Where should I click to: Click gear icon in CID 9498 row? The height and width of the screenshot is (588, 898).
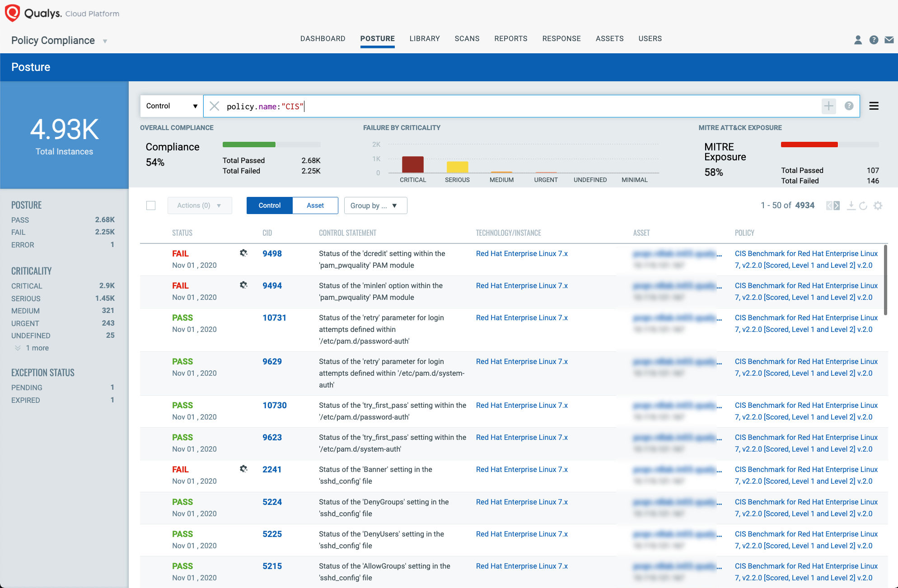(243, 253)
